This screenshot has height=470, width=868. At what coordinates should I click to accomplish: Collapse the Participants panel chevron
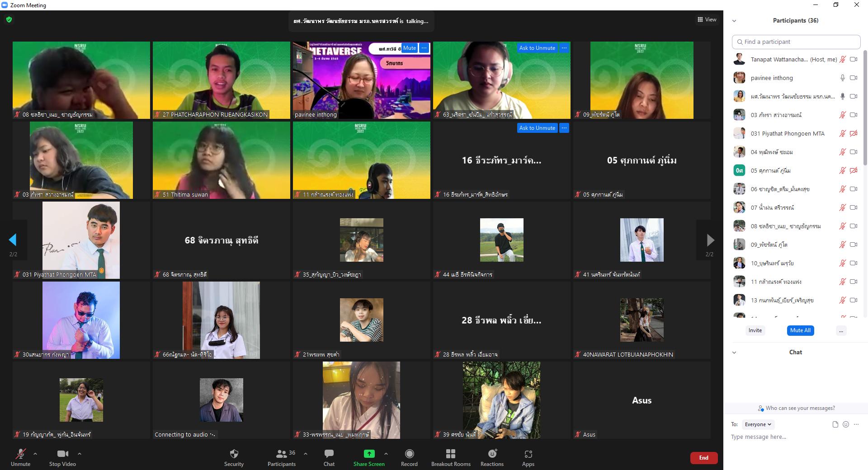click(x=734, y=21)
